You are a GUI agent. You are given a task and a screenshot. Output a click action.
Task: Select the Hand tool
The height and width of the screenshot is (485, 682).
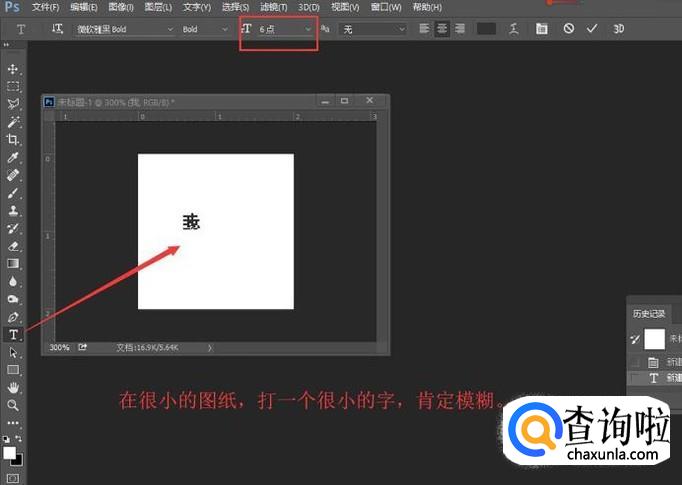(13, 388)
